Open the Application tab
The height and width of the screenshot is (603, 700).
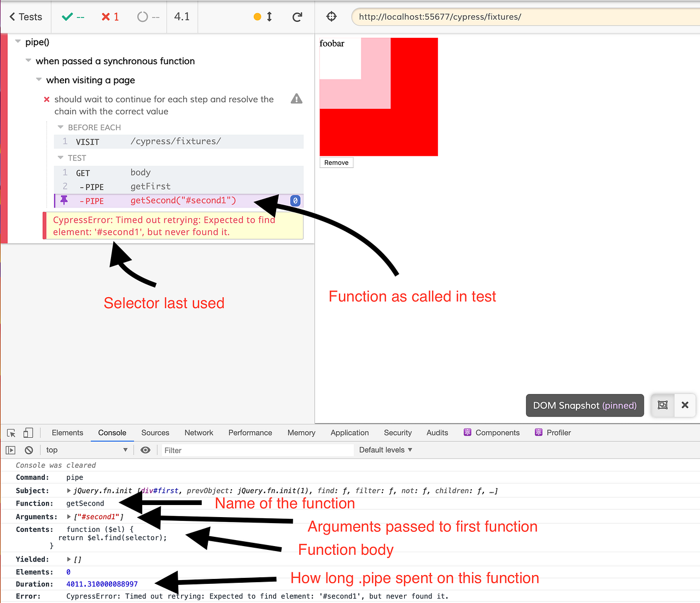point(349,433)
